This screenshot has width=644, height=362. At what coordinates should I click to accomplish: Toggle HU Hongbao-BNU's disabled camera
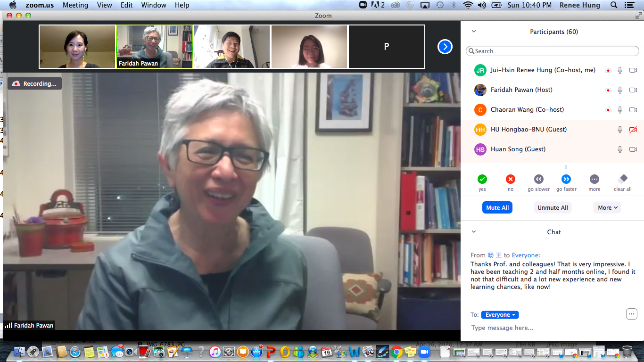(x=633, y=130)
